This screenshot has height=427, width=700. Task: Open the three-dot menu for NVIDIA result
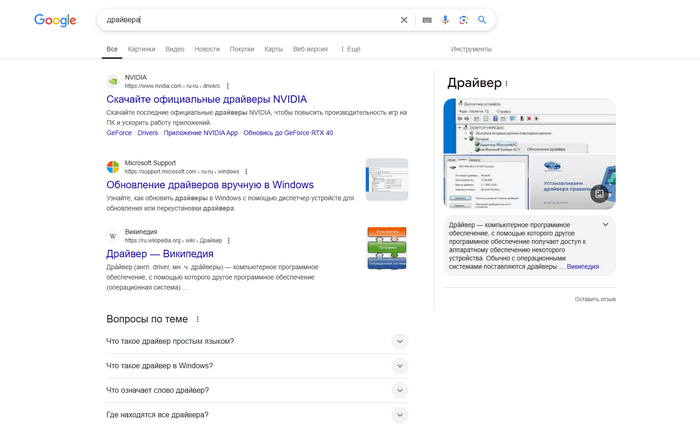[x=228, y=86]
